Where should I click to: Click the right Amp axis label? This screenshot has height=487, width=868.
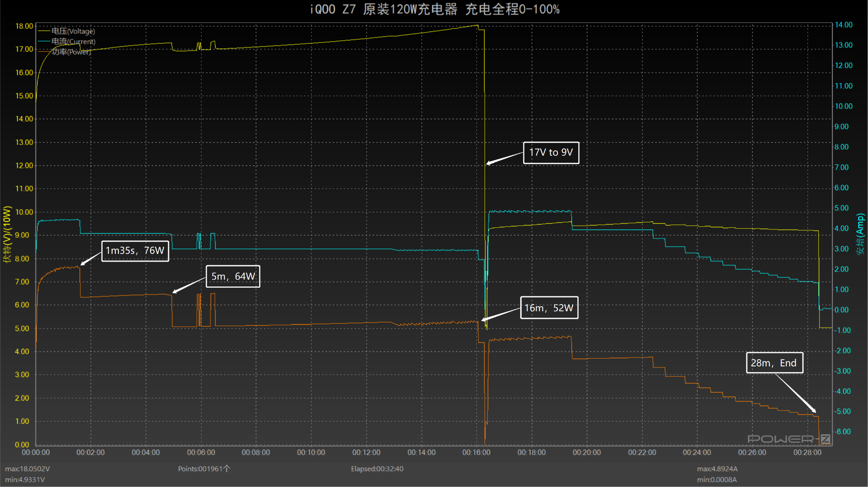coord(860,234)
